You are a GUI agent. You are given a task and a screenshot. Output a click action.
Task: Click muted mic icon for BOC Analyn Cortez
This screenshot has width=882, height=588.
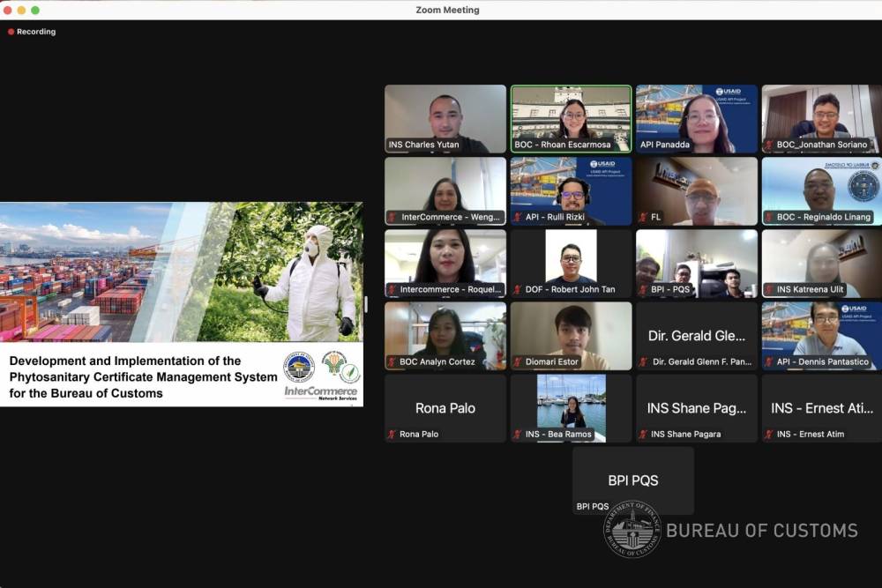point(392,361)
